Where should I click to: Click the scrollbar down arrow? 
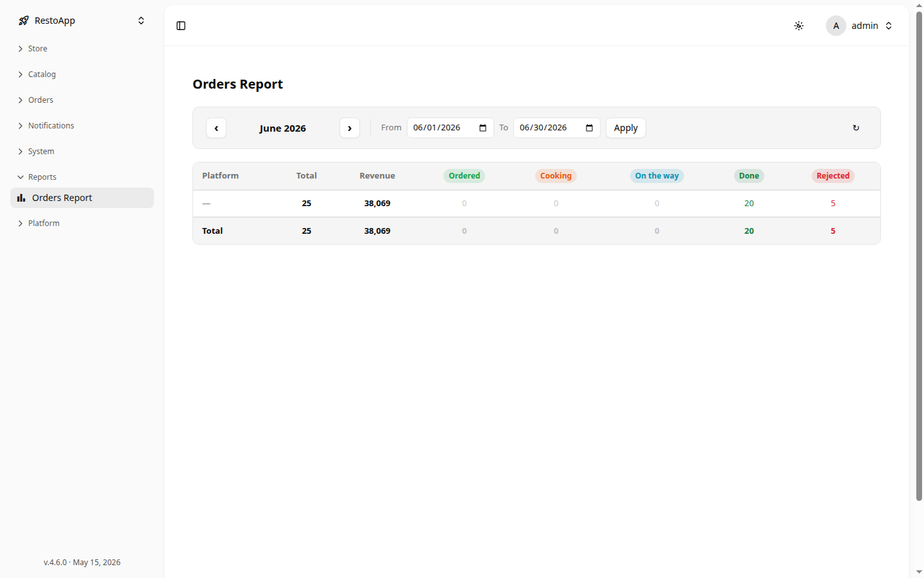[x=919, y=572]
